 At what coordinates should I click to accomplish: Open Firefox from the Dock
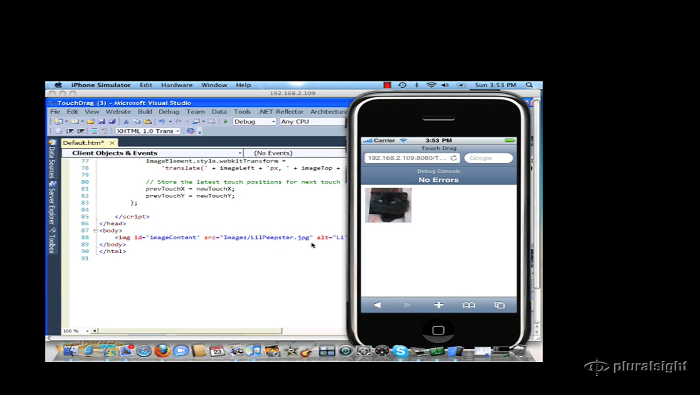pyautogui.click(x=162, y=351)
